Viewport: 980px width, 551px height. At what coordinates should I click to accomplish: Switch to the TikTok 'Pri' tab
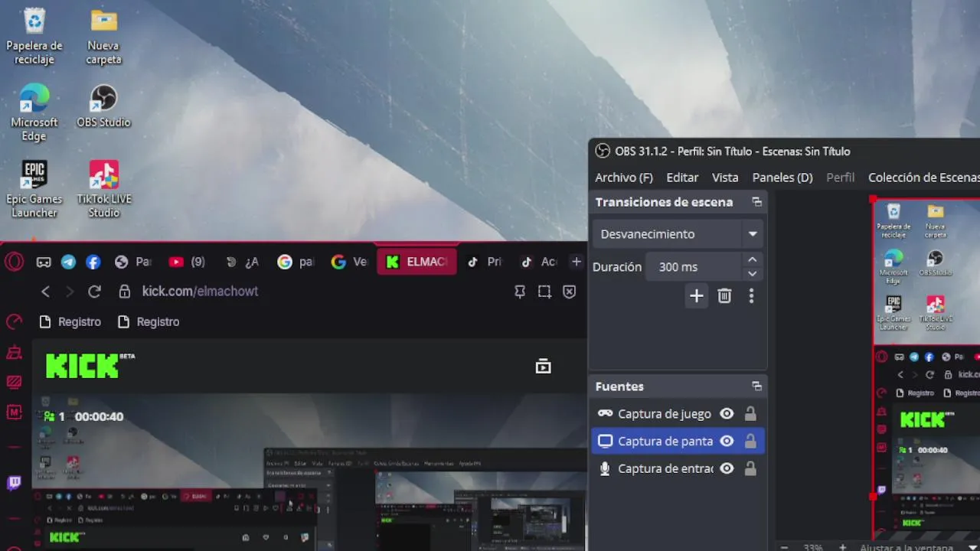485,262
